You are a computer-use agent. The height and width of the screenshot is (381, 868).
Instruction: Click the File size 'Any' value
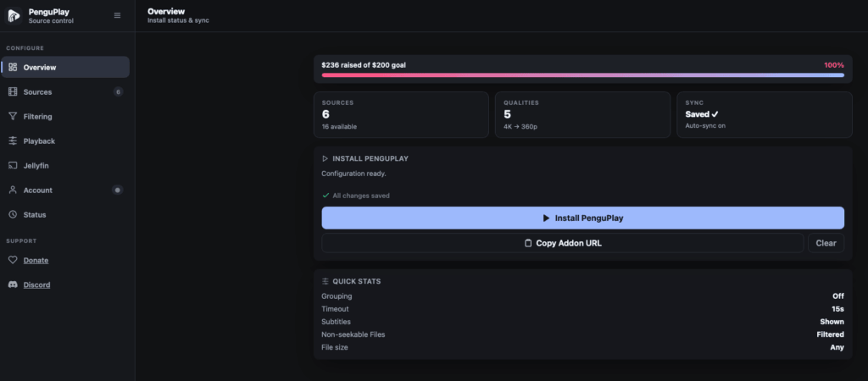pyautogui.click(x=837, y=347)
